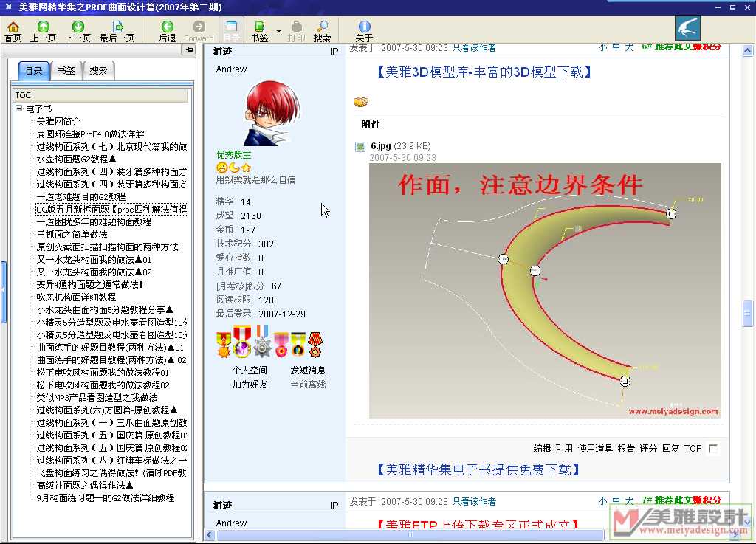This screenshot has height=544, width=756.
Task: Click the curved surface tutorial image
Action: (545, 291)
